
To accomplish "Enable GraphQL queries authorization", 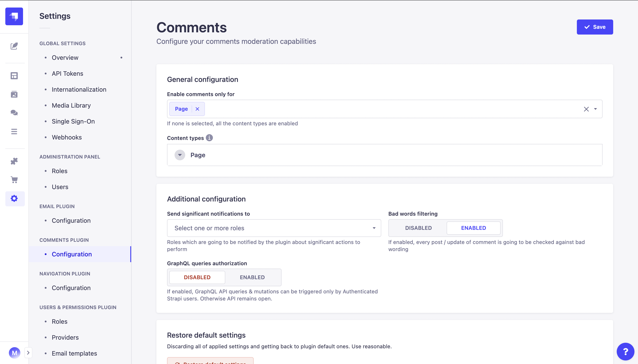I will [x=252, y=277].
